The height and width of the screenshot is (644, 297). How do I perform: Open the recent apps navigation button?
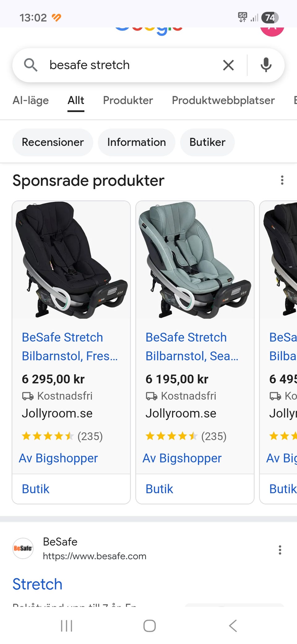(x=67, y=626)
